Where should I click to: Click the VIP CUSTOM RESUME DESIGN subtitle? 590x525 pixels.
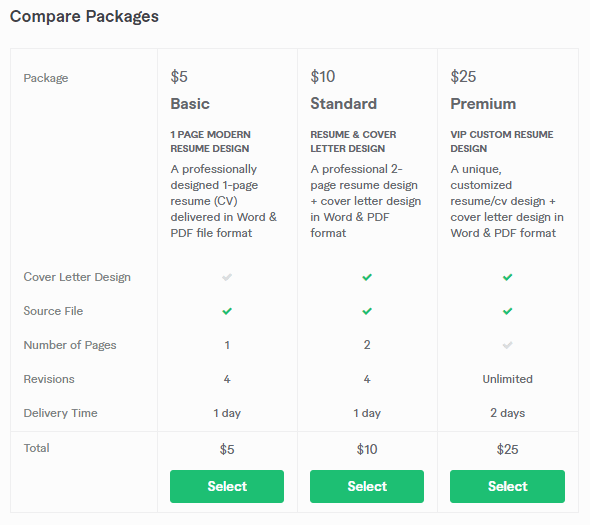tap(502, 142)
